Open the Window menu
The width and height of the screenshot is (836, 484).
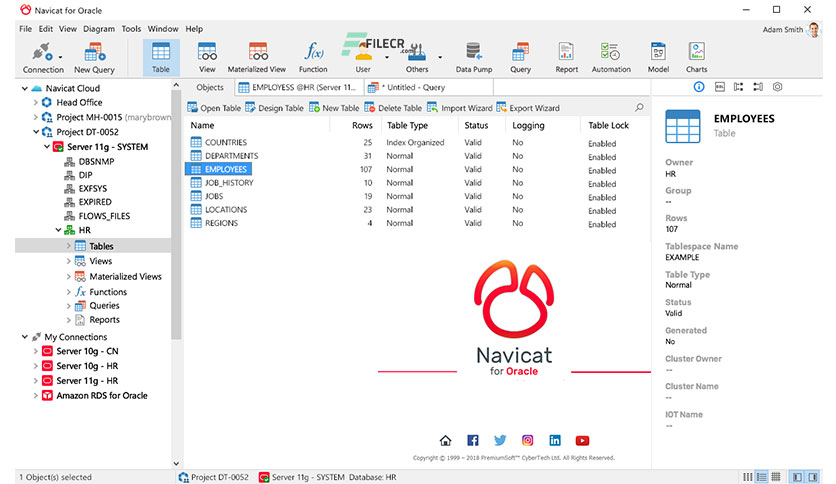(x=163, y=29)
